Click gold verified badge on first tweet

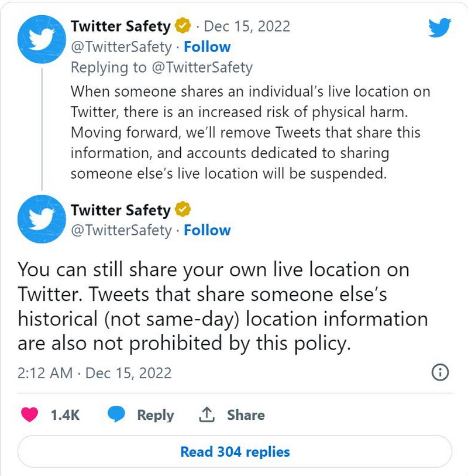coord(183,26)
